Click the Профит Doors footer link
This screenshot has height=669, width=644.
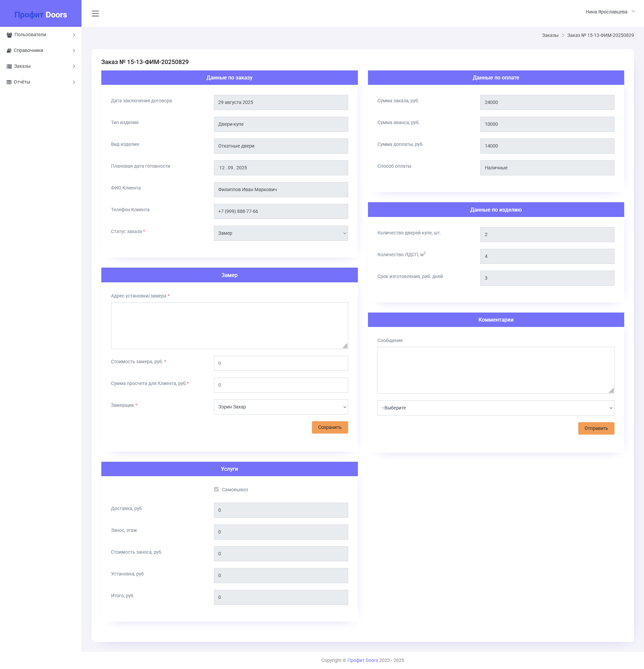click(x=363, y=660)
